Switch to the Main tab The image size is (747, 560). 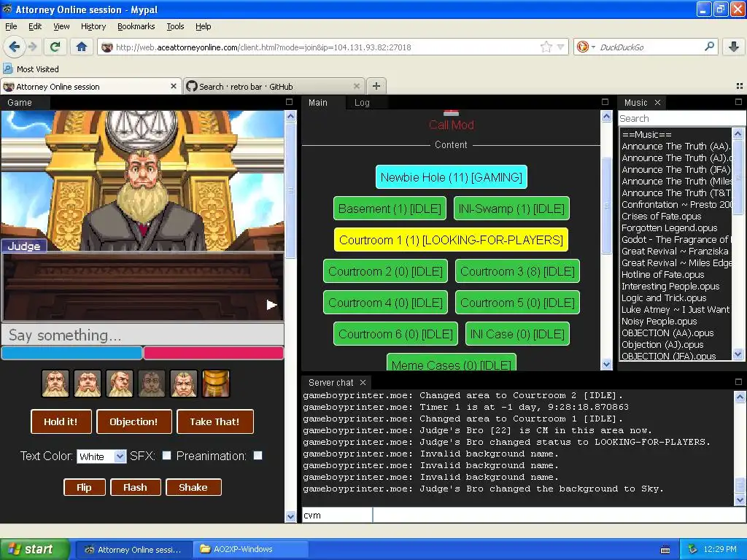[x=318, y=102]
